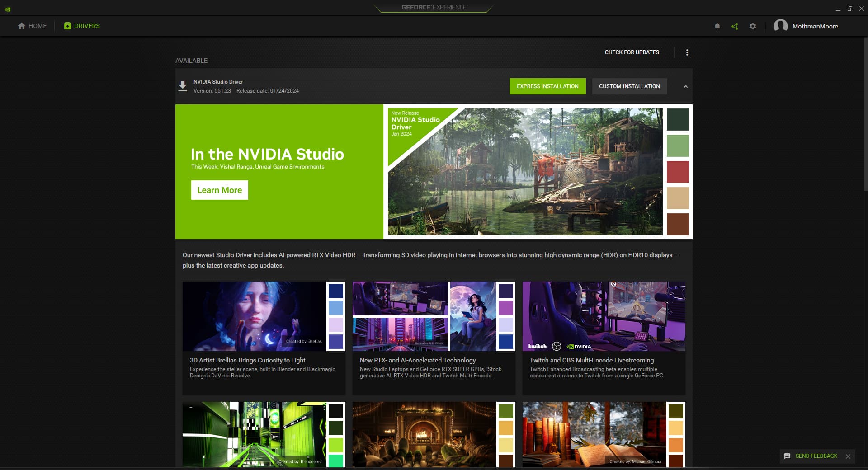Click the Learn More button

pyautogui.click(x=219, y=190)
